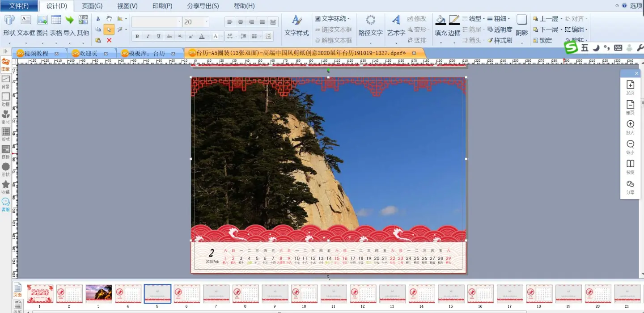
Task: Toggle bold formatting
Action: [137, 36]
